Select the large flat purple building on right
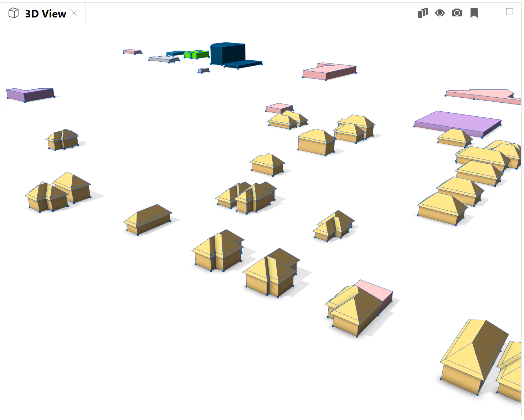The width and height of the screenshot is (524, 420). pos(458,122)
